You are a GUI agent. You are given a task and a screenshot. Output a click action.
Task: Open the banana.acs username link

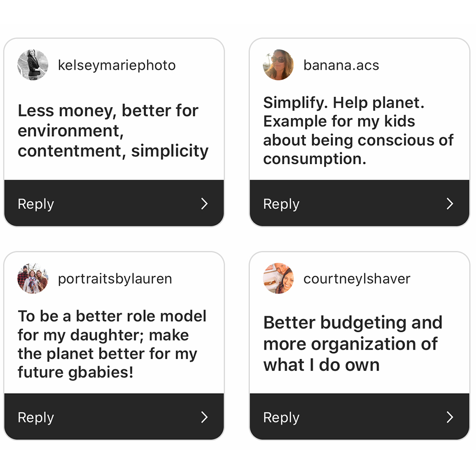coord(341,65)
